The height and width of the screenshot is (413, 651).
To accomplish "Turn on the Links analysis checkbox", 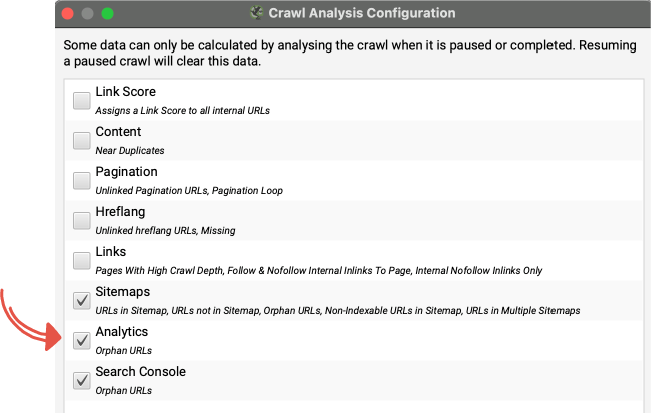I will (x=82, y=260).
